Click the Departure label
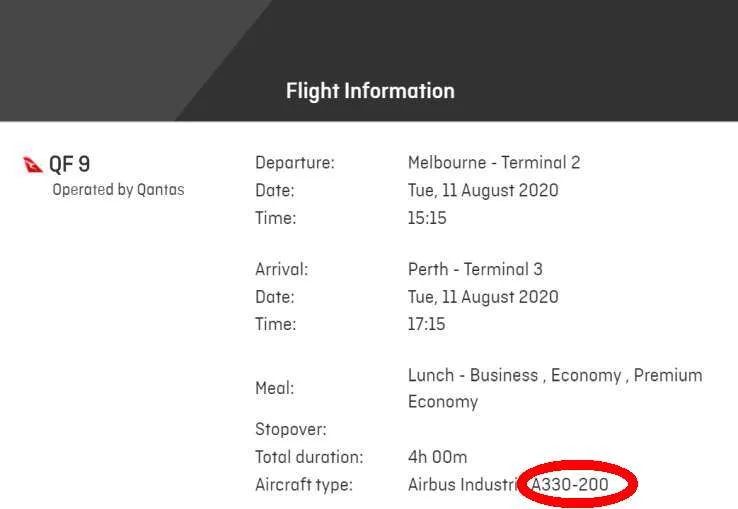 pyautogui.click(x=295, y=163)
